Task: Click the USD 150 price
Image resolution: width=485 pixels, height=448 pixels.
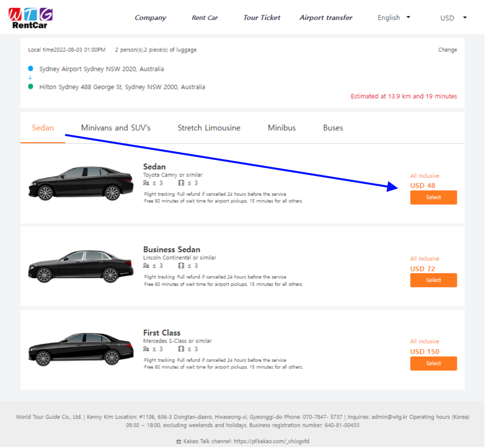Action: (425, 352)
